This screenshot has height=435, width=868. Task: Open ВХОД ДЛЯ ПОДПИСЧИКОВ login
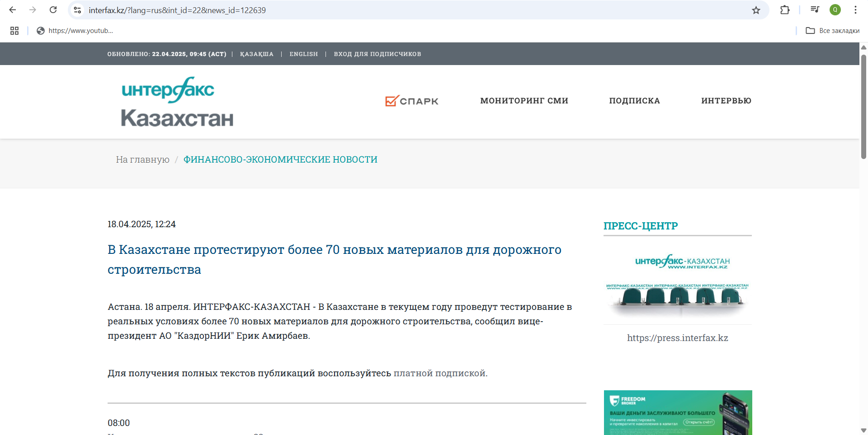[x=377, y=54]
